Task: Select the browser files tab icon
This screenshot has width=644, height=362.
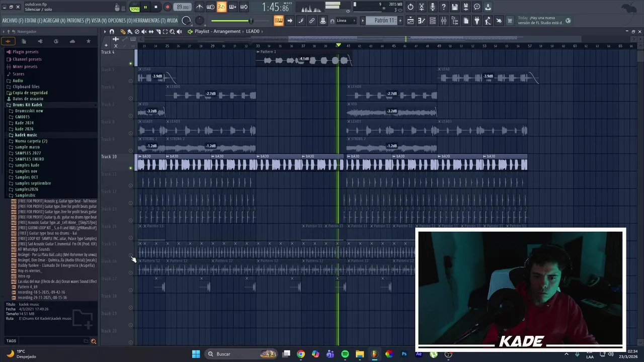Action: [24, 41]
